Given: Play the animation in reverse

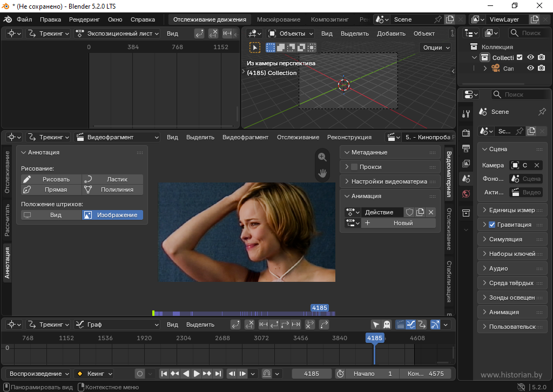Looking at the screenshot, I should point(186,374).
